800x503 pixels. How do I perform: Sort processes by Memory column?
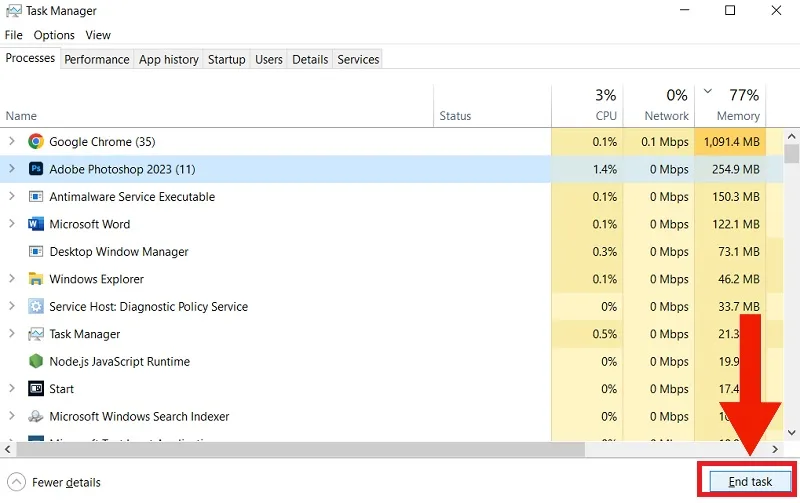(730, 106)
